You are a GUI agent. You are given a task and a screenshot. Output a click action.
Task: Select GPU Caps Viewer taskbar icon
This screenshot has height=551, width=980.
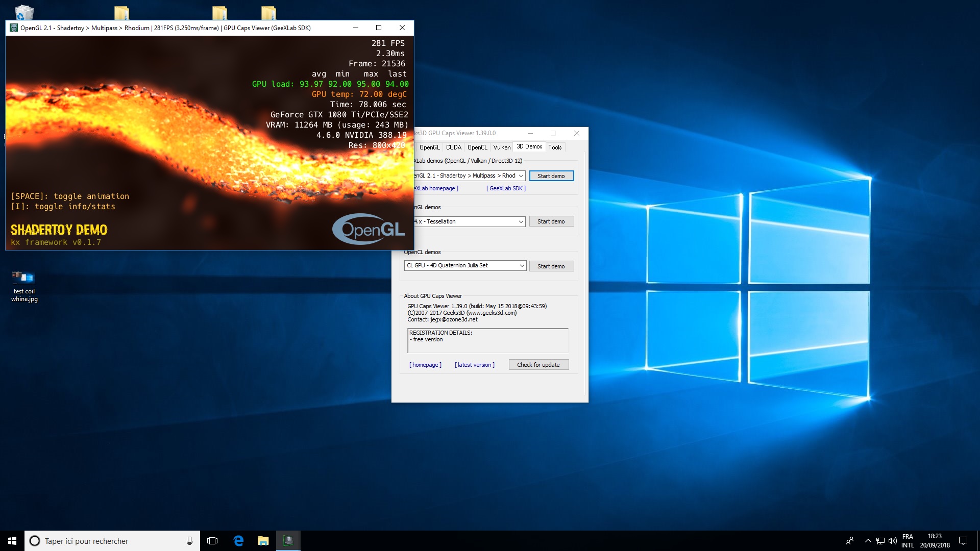coord(288,541)
